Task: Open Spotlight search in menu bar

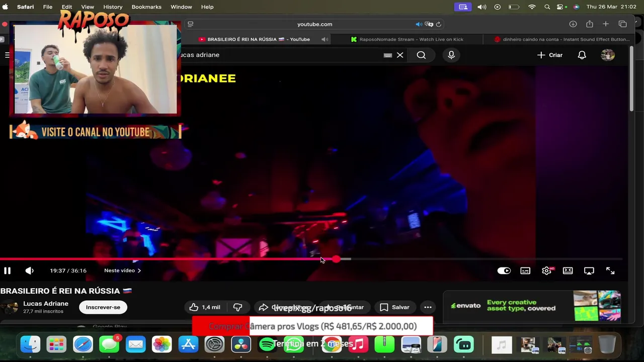Action: [547, 7]
